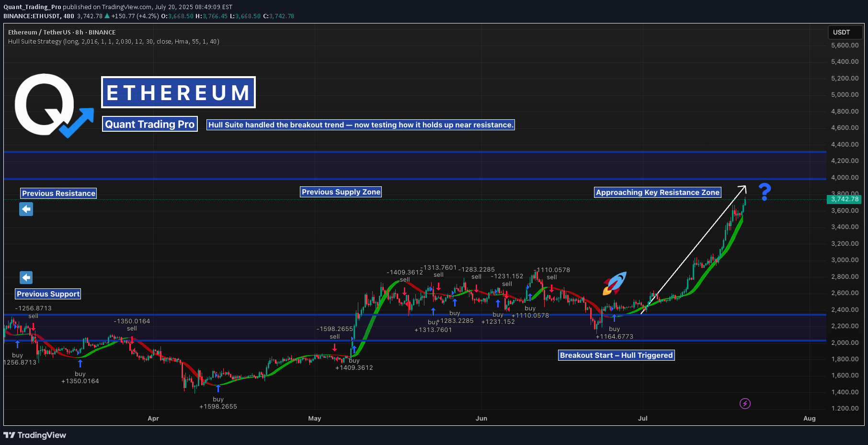Screen dimensions: 868x445
Task: Click the high value H:3,766.45
Action: (x=211, y=16)
